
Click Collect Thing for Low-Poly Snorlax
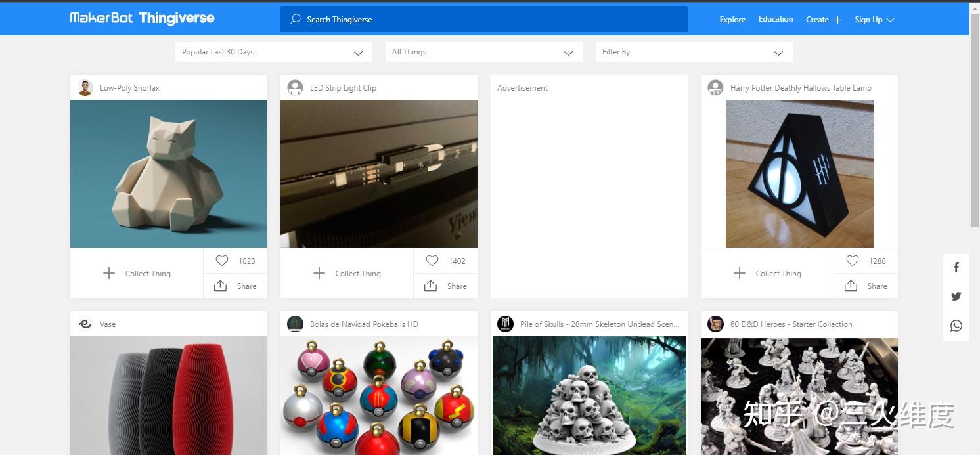tap(137, 273)
